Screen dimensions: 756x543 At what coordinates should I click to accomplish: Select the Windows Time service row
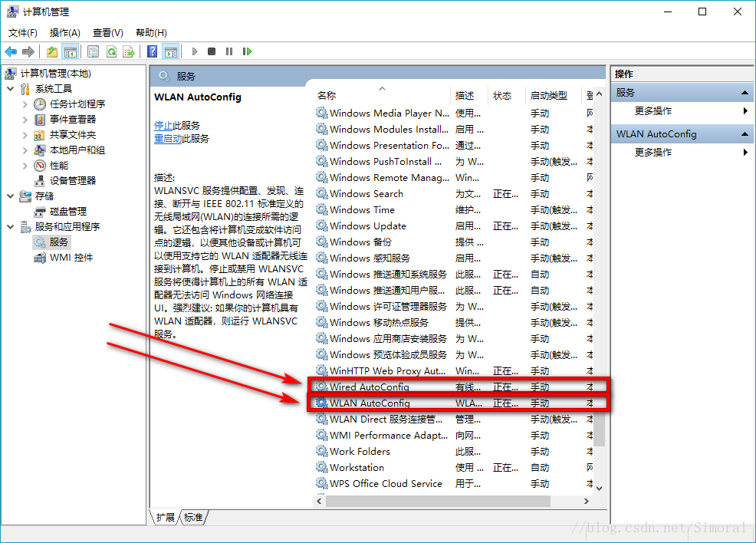click(x=454, y=210)
